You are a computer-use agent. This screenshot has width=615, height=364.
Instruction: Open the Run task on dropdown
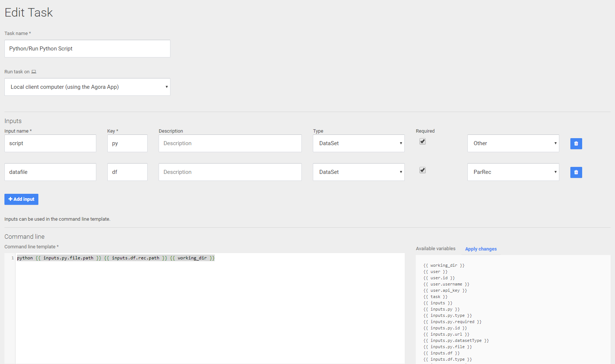click(x=87, y=87)
